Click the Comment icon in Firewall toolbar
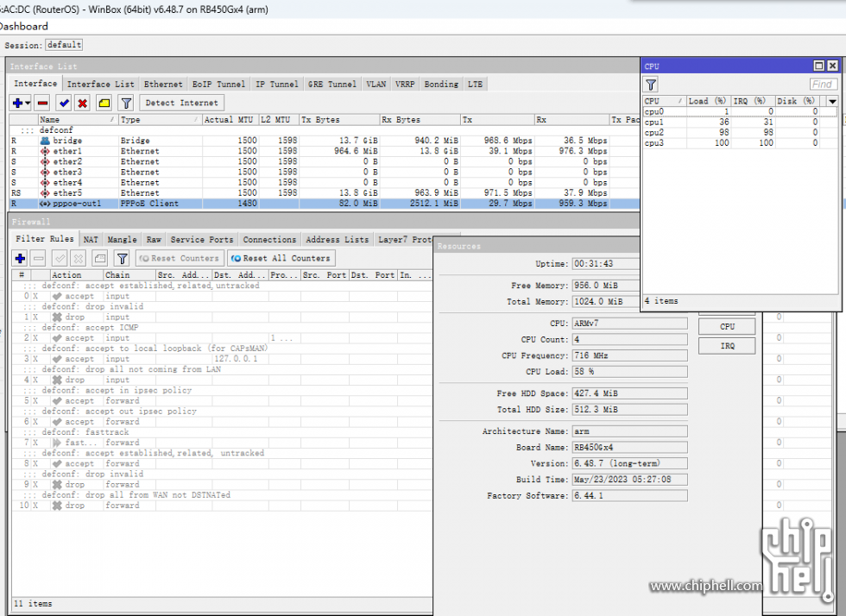Viewport: 846px width, 616px height. pos(100,258)
